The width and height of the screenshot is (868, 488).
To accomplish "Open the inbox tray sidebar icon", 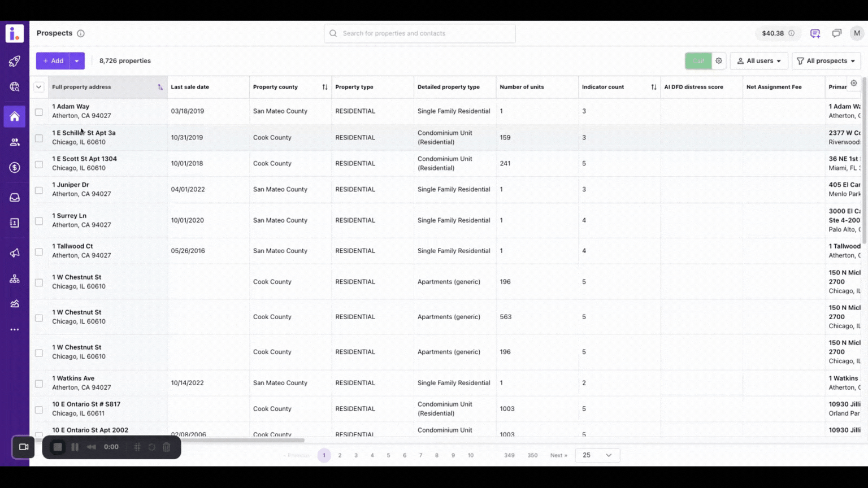I will tap(15, 198).
